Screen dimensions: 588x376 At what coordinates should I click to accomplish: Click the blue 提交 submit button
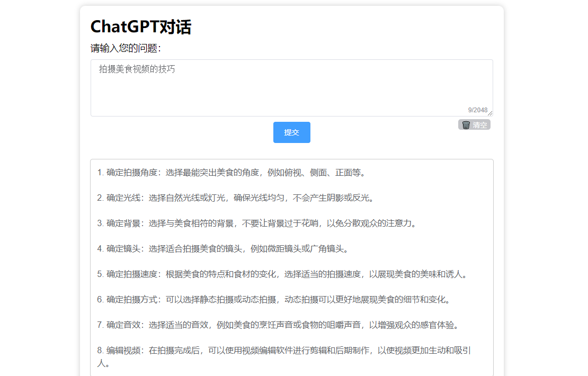[291, 132]
